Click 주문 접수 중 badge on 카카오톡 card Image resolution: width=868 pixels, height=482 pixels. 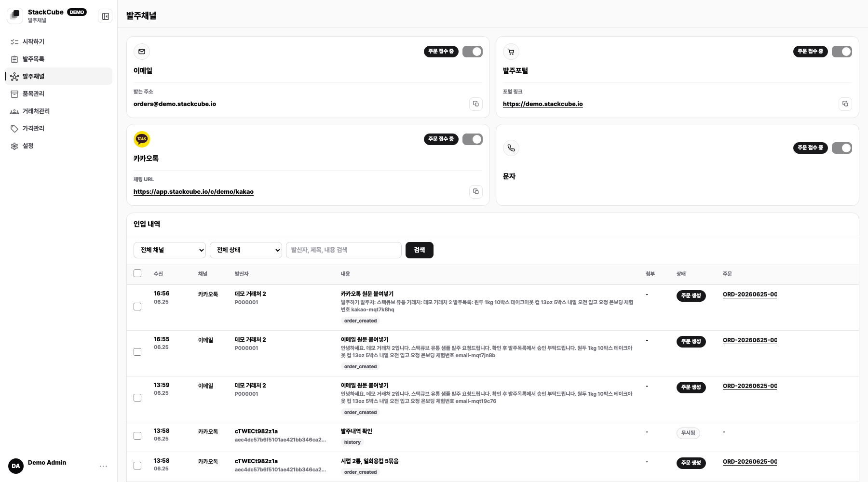pyautogui.click(x=441, y=139)
